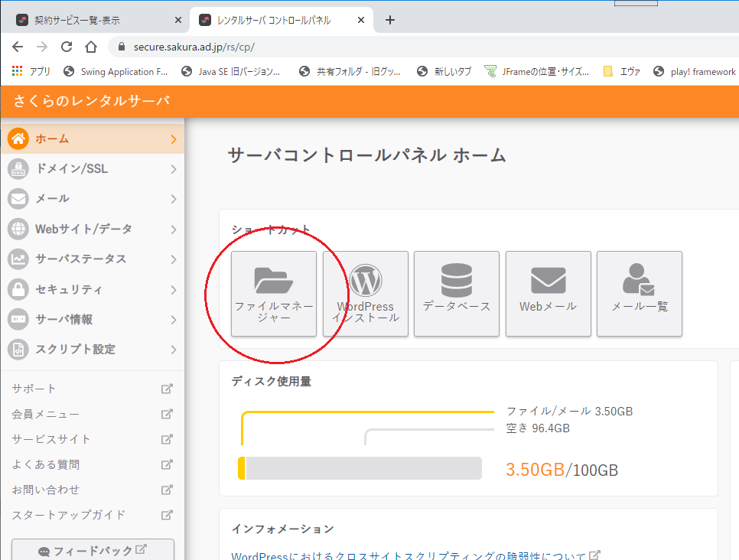This screenshot has height=560, width=739.
Task: Click the ドメイン/SSL lock icon
Action: [18, 169]
